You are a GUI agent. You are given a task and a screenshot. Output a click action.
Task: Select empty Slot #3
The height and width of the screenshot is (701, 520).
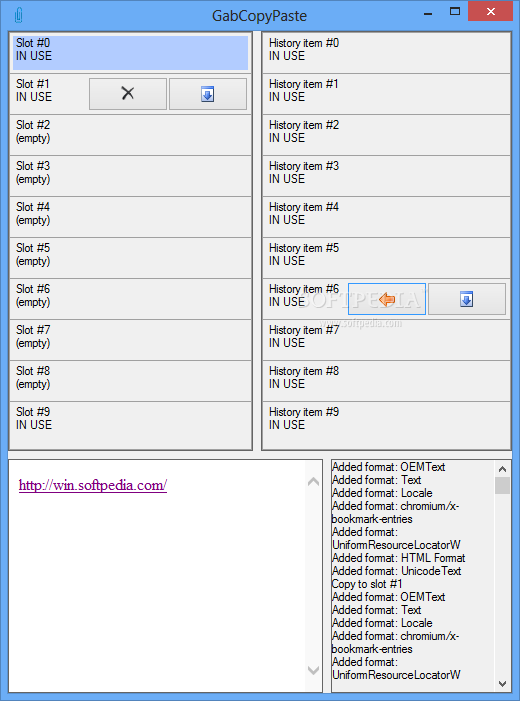(131, 176)
